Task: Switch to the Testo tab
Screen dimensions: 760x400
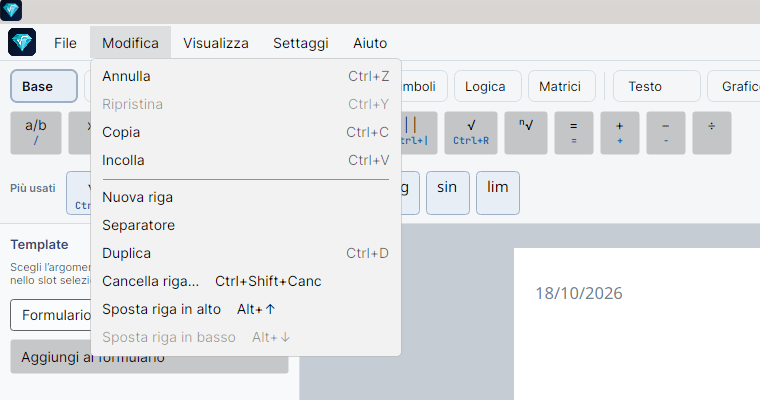Action: pos(657,86)
